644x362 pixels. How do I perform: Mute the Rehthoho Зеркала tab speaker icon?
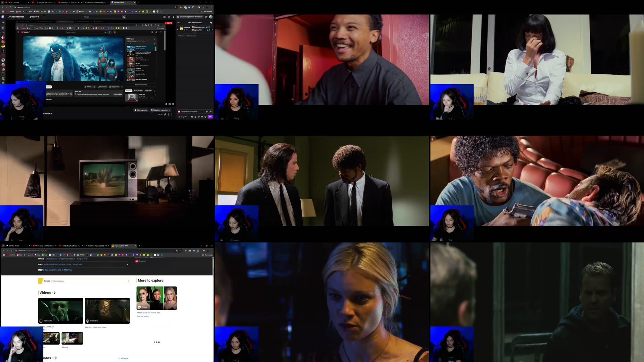tap(106, 246)
